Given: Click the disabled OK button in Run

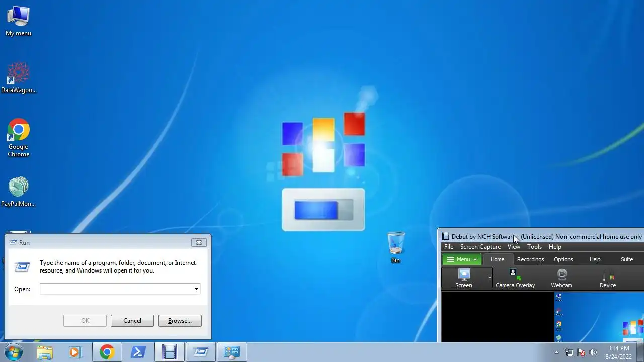Looking at the screenshot, I should pyautogui.click(x=85, y=321).
